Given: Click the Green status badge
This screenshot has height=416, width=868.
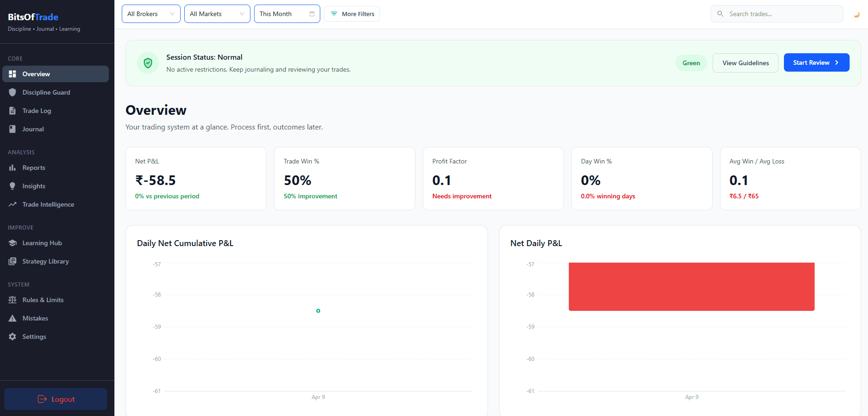Looking at the screenshot, I should [691, 63].
